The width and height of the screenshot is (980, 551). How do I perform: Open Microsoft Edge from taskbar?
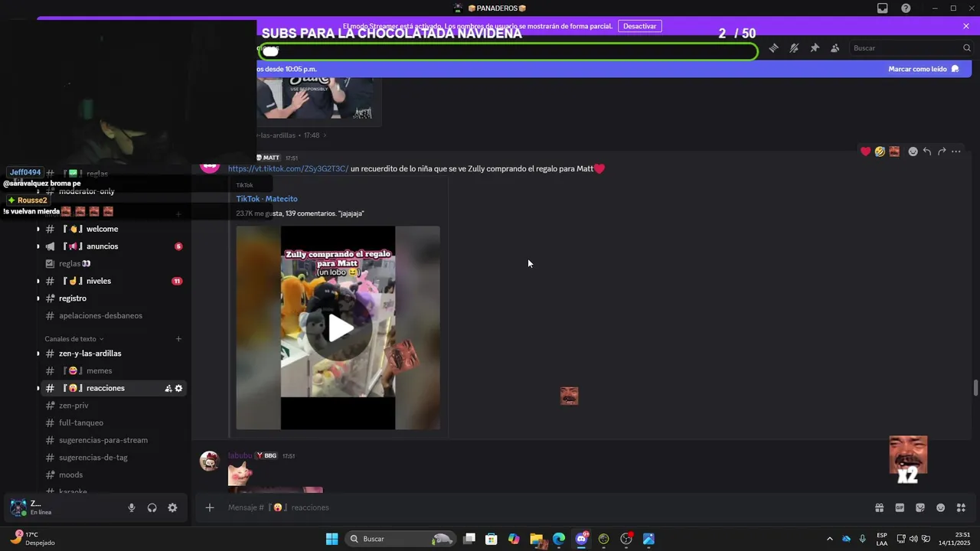pos(559,539)
